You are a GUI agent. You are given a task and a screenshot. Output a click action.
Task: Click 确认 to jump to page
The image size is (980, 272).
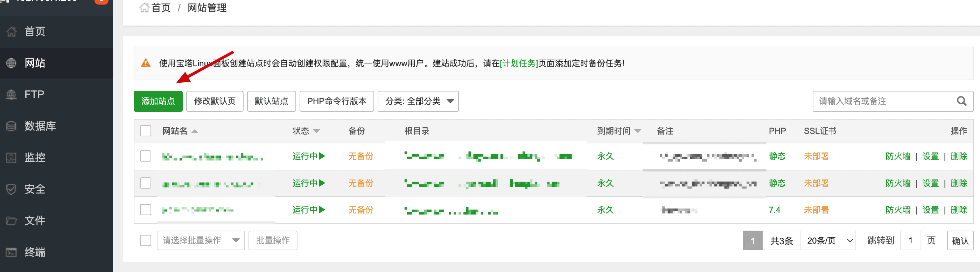pos(960,241)
